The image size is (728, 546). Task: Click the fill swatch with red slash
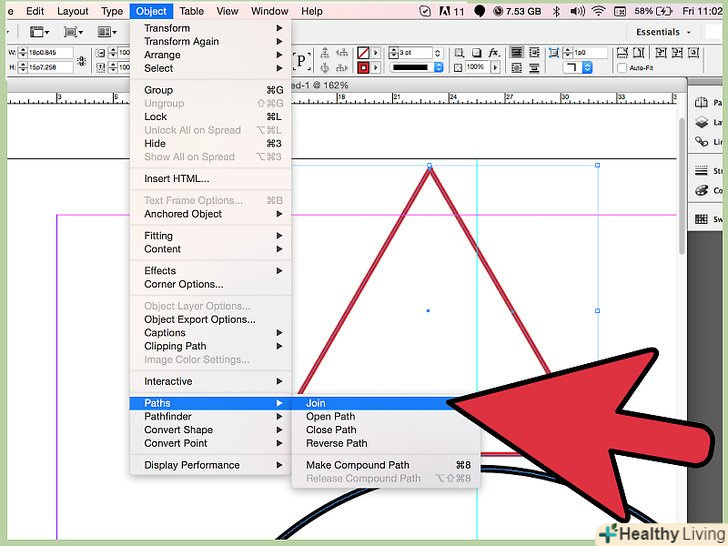tap(363, 53)
